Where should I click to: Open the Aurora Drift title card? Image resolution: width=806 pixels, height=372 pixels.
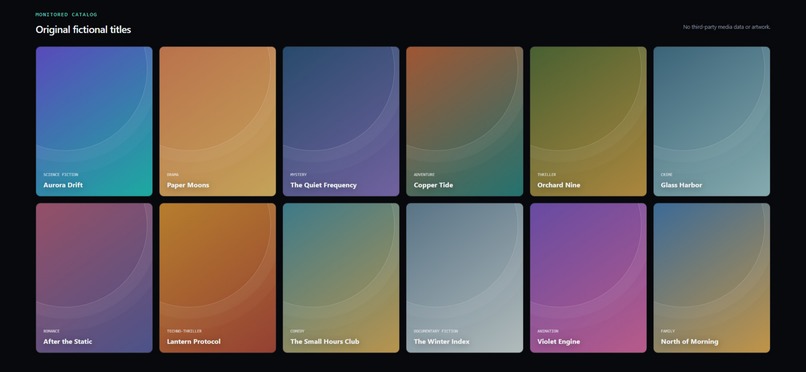pos(94,121)
